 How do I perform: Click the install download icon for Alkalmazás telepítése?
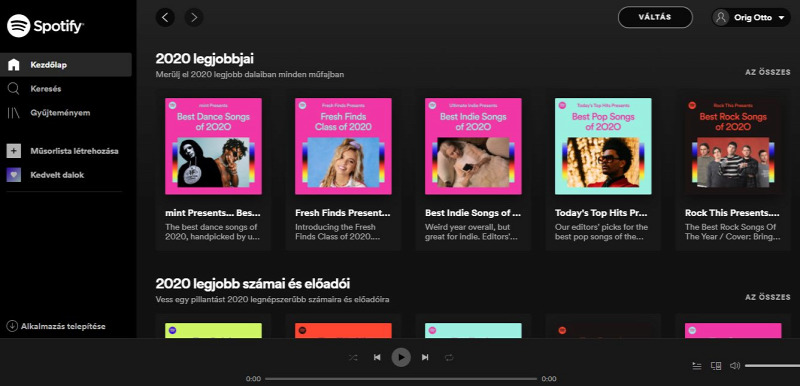12,326
